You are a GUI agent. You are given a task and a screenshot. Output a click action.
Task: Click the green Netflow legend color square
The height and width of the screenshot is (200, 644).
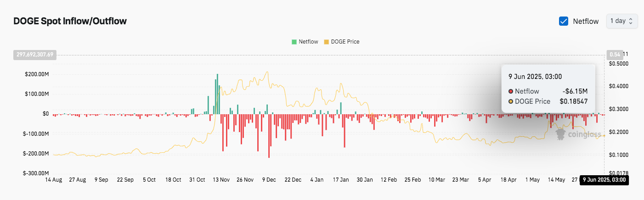[x=294, y=42]
